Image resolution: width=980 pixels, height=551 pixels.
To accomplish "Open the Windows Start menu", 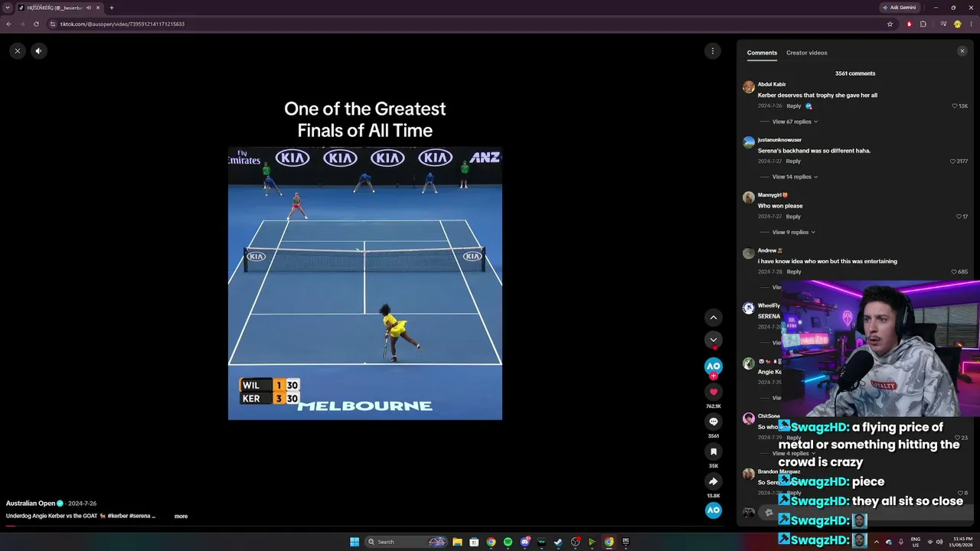I will pyautogui.click(x=354, y=542).
